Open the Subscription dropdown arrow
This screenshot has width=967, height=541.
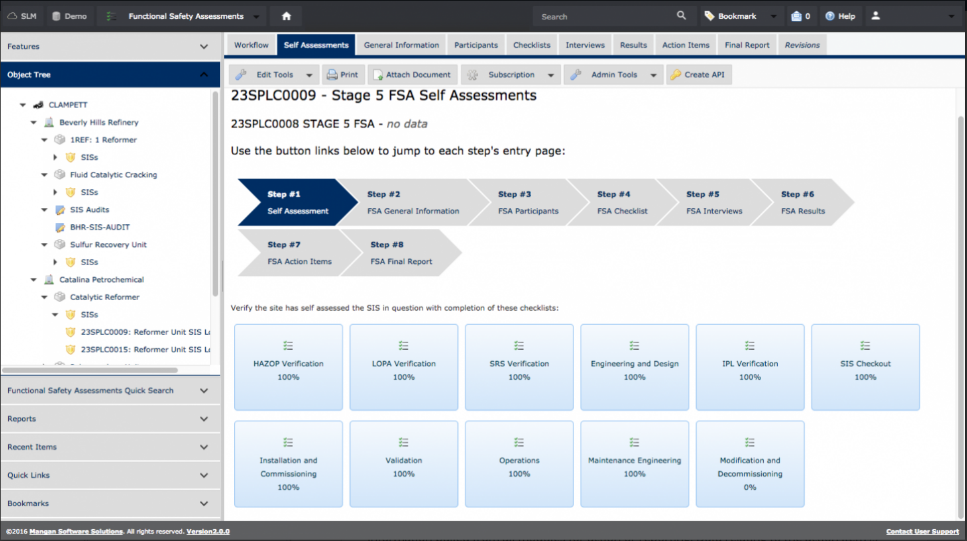tap(551, 75)
